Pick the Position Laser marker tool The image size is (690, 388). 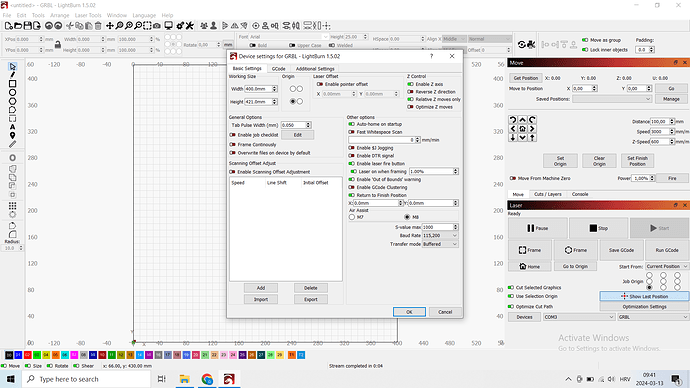tap(12, 135)
